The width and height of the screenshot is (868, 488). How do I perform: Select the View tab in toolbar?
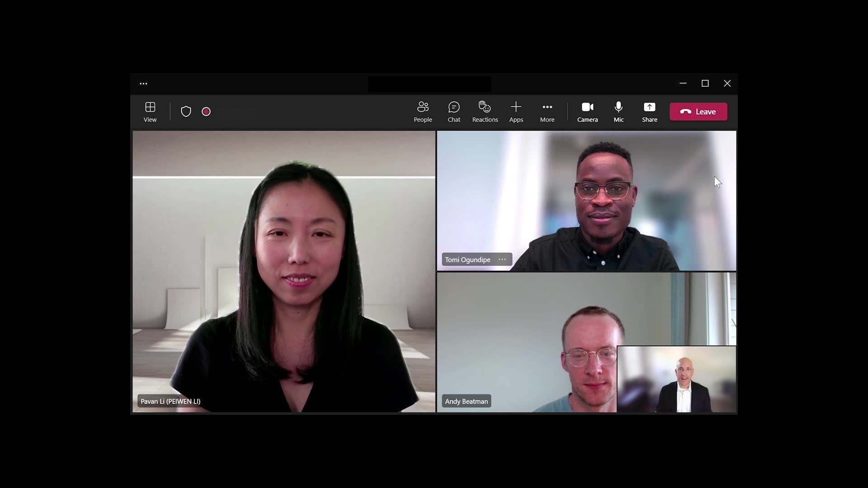(x=150, y=112)
